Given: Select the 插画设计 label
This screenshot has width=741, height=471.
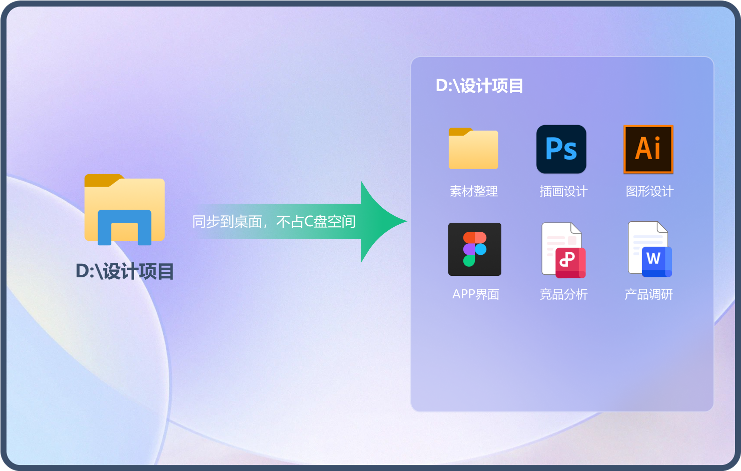Looking at the screenshot, I should [x=563, y=191].
